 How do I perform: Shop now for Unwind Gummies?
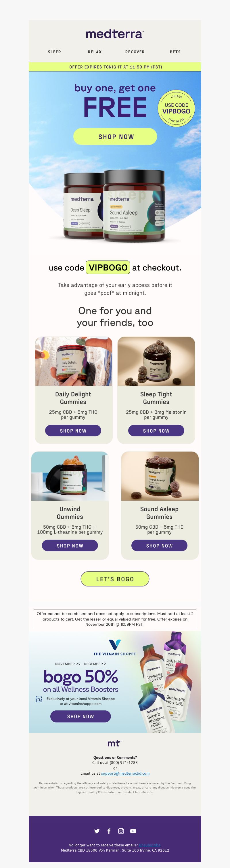click(x=70, y=546)
